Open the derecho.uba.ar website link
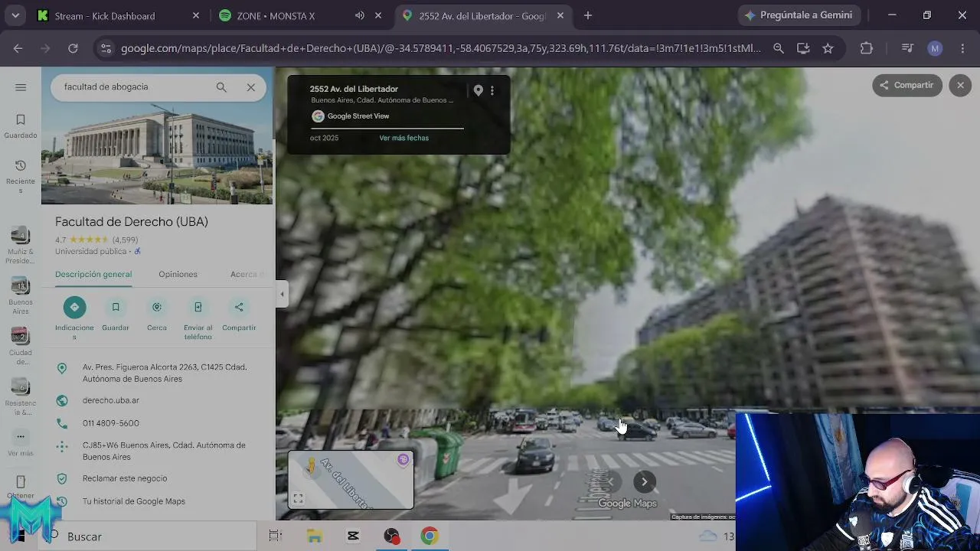Screen dimensions: 980x551 111,400
